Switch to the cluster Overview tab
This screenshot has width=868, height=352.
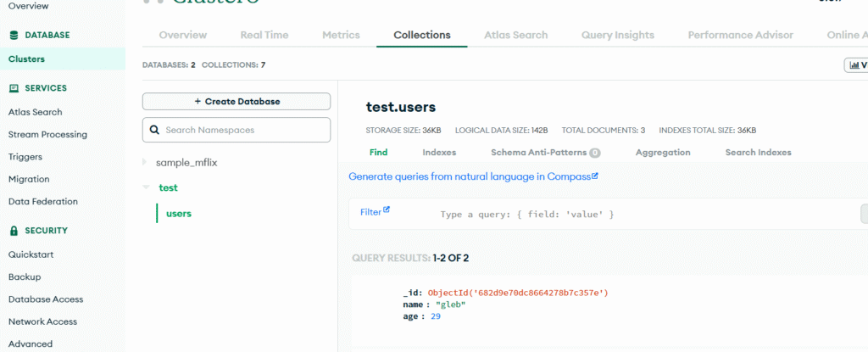coord(183,35)
